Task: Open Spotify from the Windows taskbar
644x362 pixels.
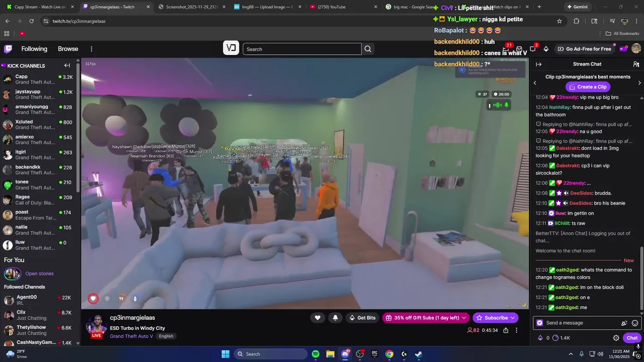Action: (315, 354)
